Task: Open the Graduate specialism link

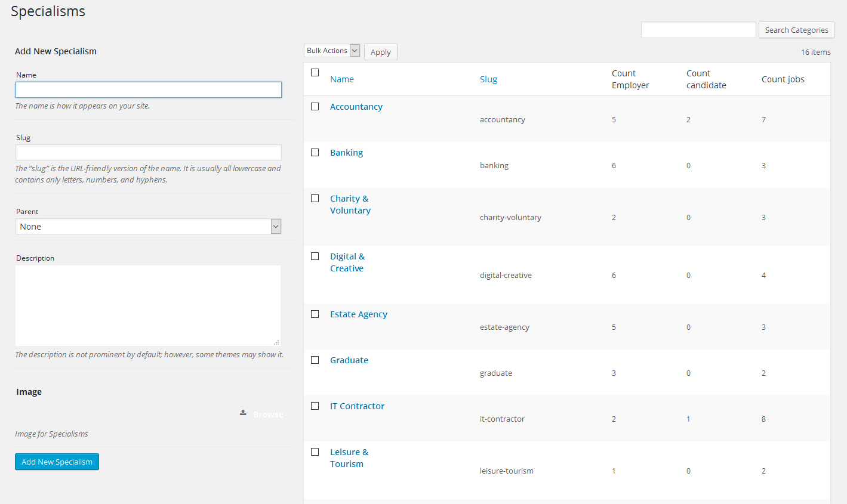Action: click(x=349, y=360)
